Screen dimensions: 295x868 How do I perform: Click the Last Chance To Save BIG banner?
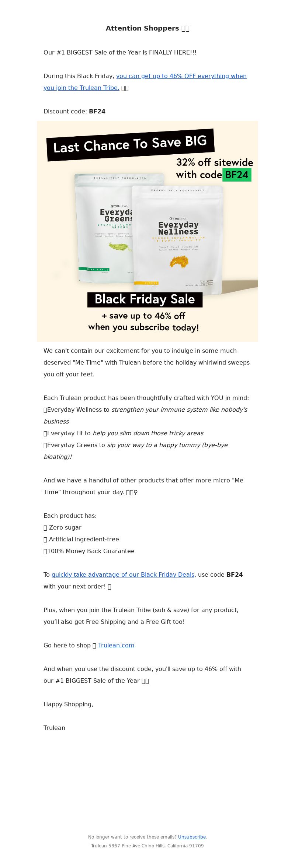[130, 145]
